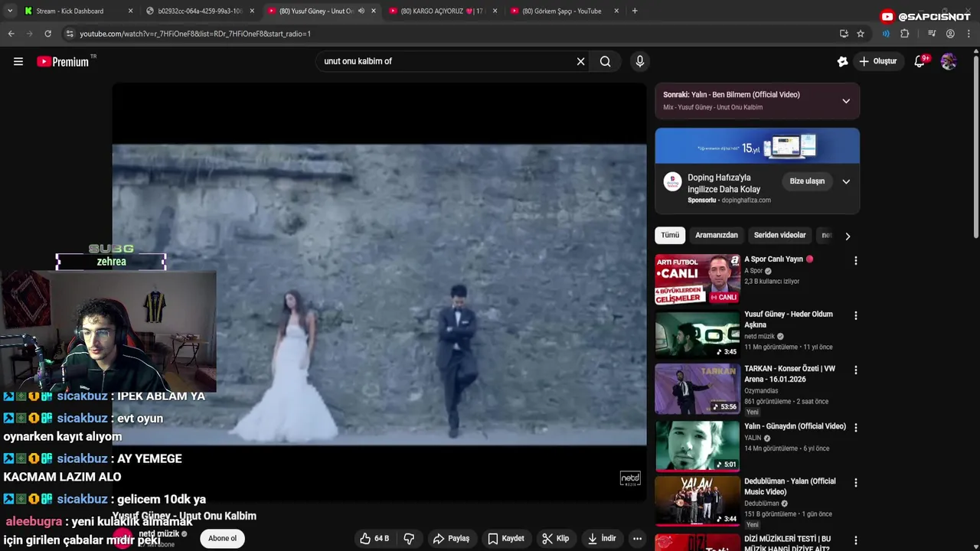The width and height of the screenshot is (980, 551).
Task: Open Doping Hafıza sponsored banner image
Action: tap(757, 146)
